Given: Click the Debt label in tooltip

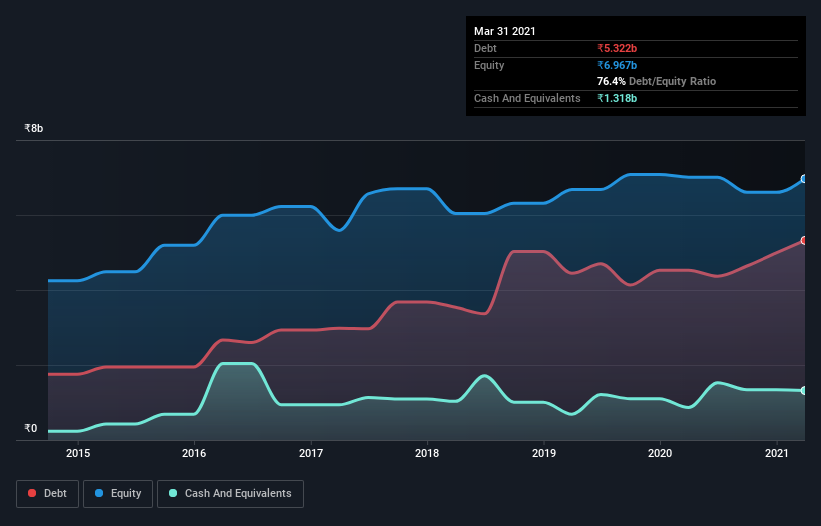Looking at the screenshot, I should [x=485, y=48].
